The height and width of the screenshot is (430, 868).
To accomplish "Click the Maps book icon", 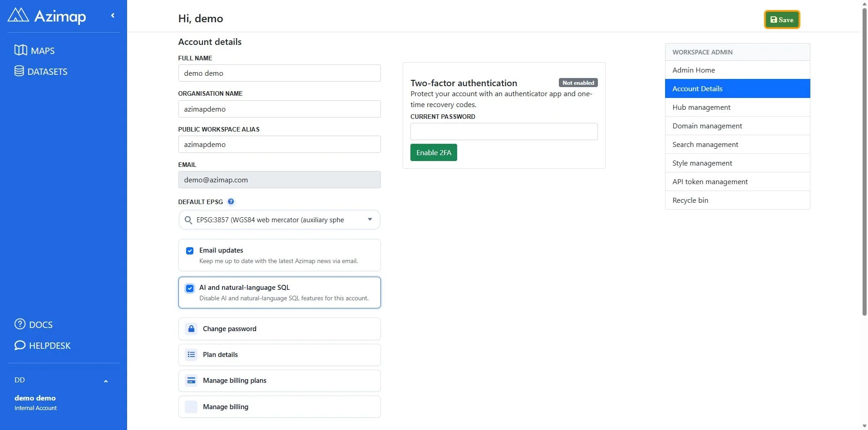I will pyautogui.click(x=20, y=50).
